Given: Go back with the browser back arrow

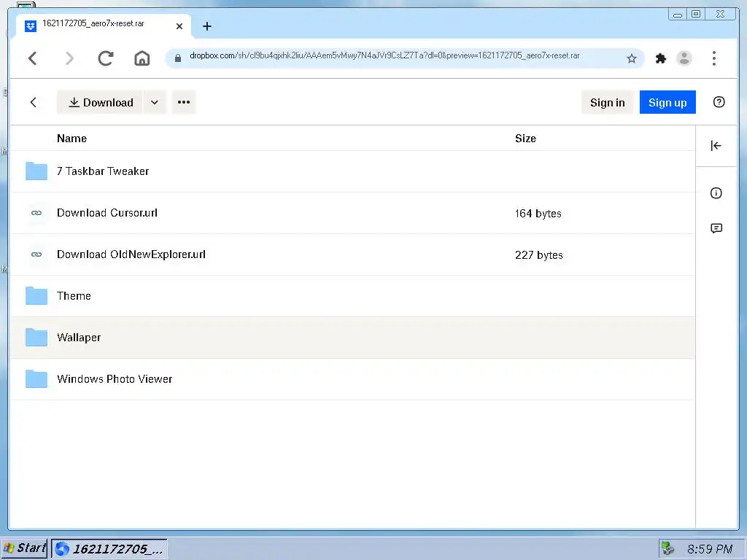Looking at the screenshot, I should tap(32, 58).
